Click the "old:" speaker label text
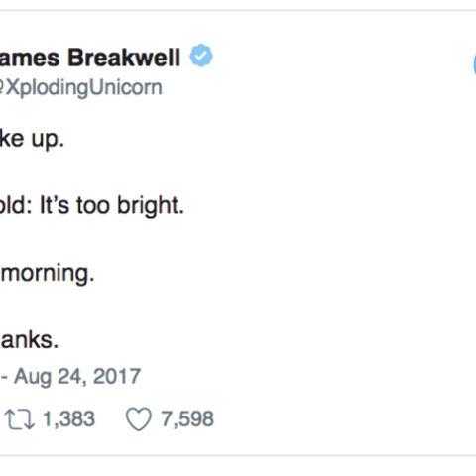 point(16,205)
